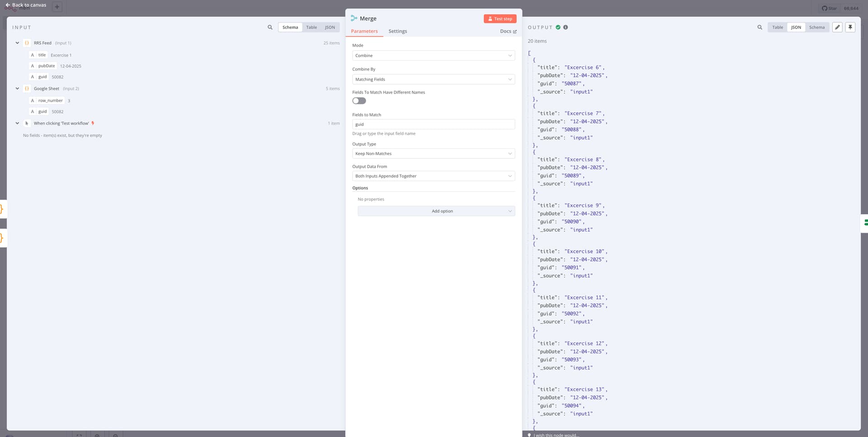Open the GitHub Star link

pyautogui.click(x=829, y=8)
